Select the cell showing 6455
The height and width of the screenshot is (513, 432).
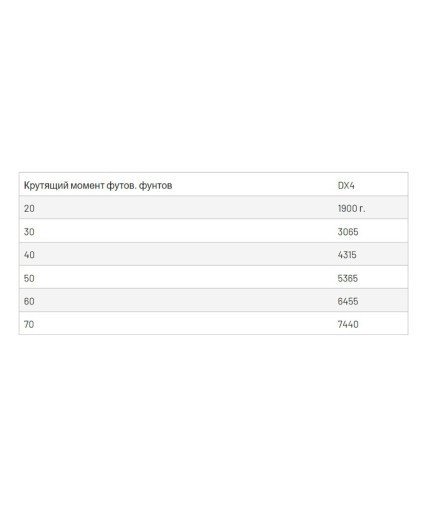pyautogui.click(x=371, y=301)
